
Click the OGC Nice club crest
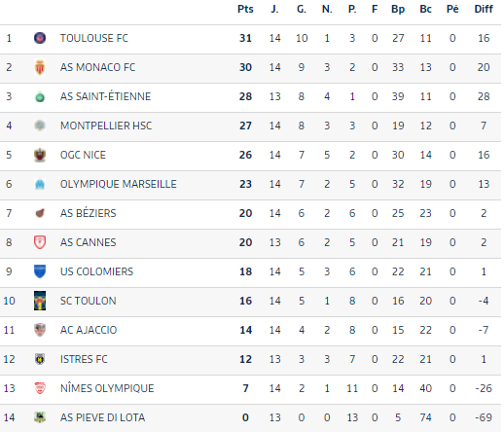pos(40,155)
